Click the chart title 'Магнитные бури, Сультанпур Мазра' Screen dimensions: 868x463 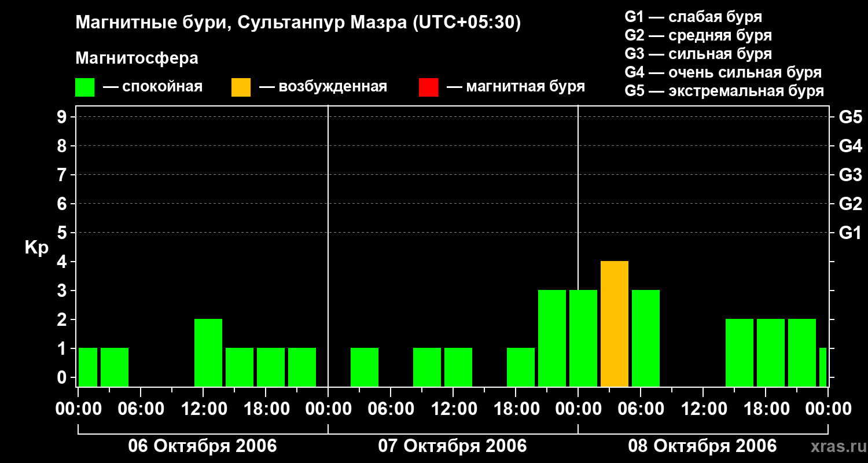240,23
